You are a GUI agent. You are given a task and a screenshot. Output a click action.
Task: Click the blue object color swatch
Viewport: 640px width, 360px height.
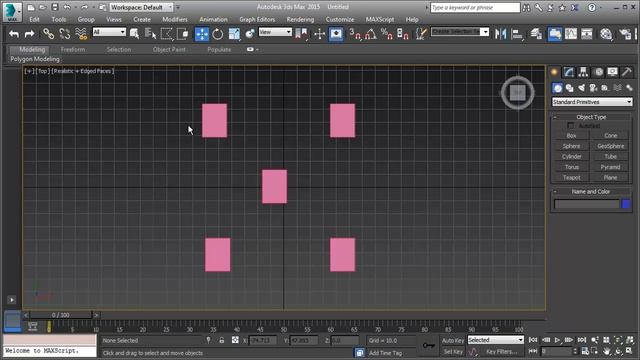[626, 204]
